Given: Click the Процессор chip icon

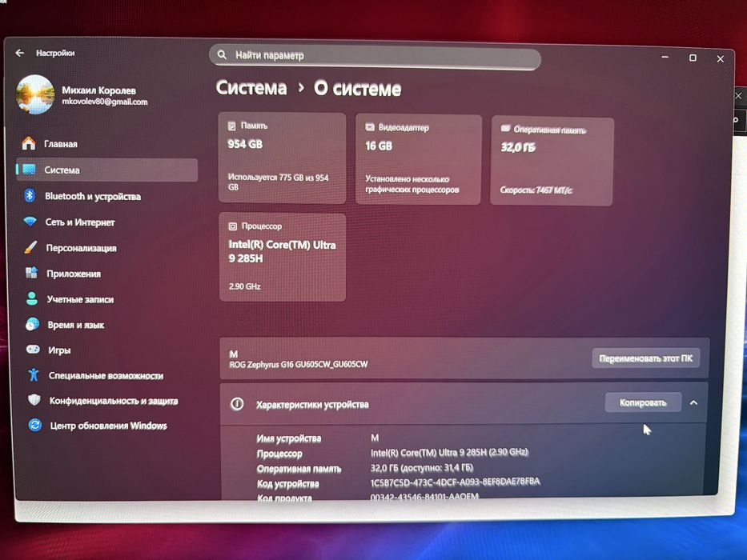Looking at the screenshot, I should (x=232, y=226).
